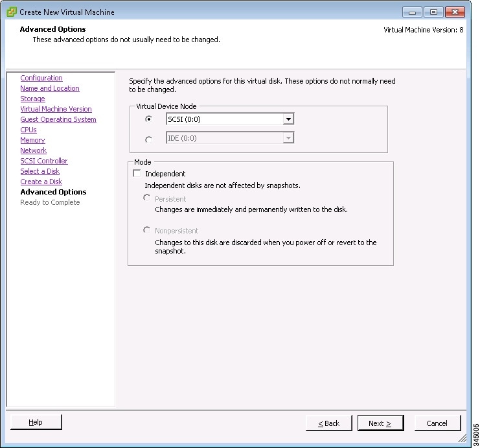Click the Advanced Options current step
Image resolution: width=480 pixels, height=448 pixels.
[53, 192]
